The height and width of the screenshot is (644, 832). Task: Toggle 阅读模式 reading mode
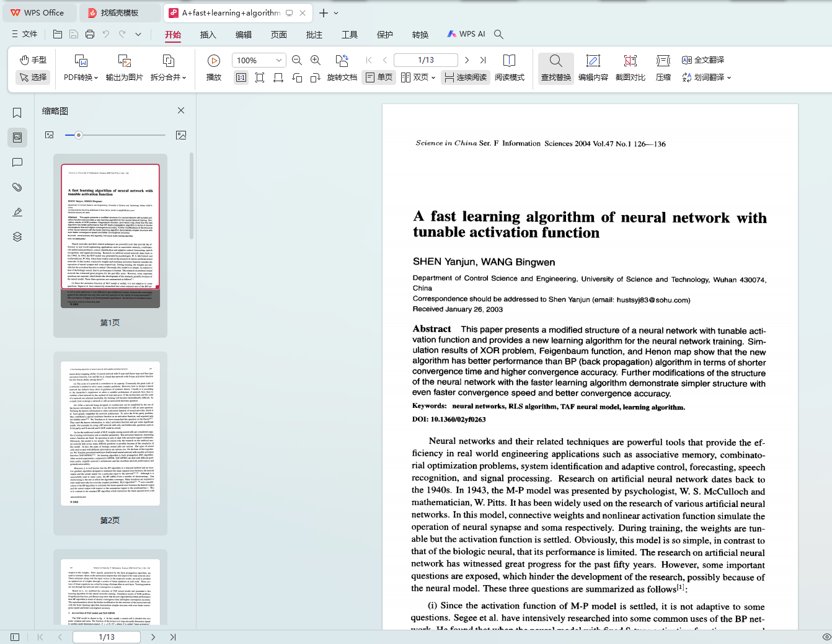point(510,68)
